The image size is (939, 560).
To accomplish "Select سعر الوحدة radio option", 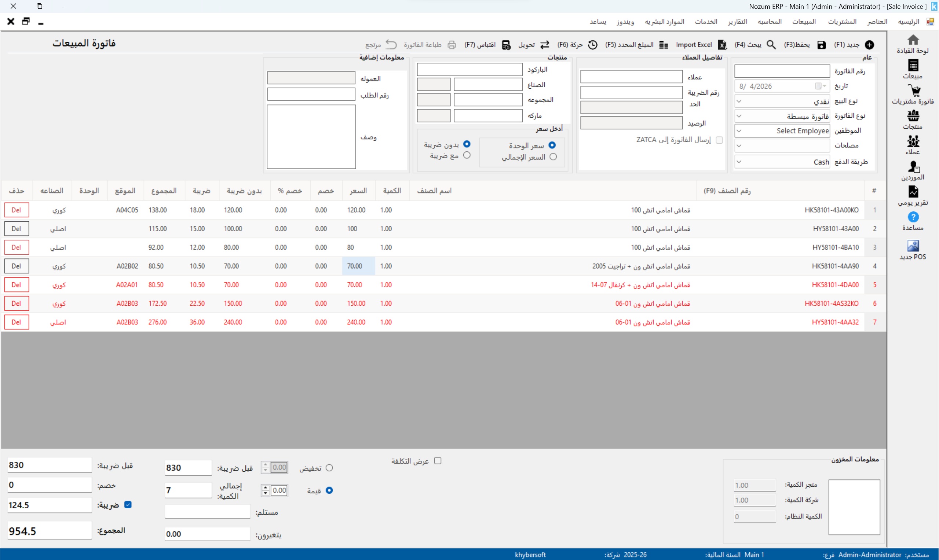I will coord(552,145).
